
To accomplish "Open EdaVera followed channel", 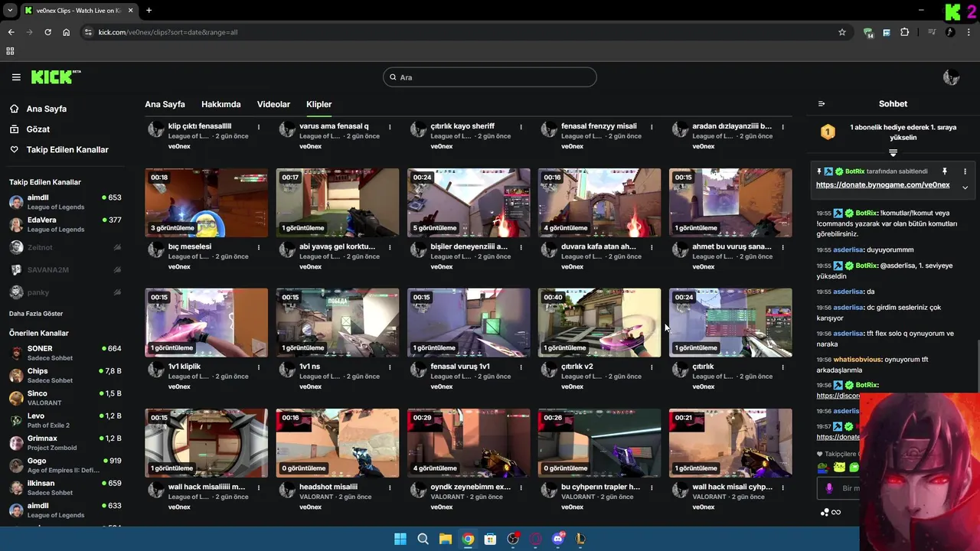I will click(x=65, y=224).
